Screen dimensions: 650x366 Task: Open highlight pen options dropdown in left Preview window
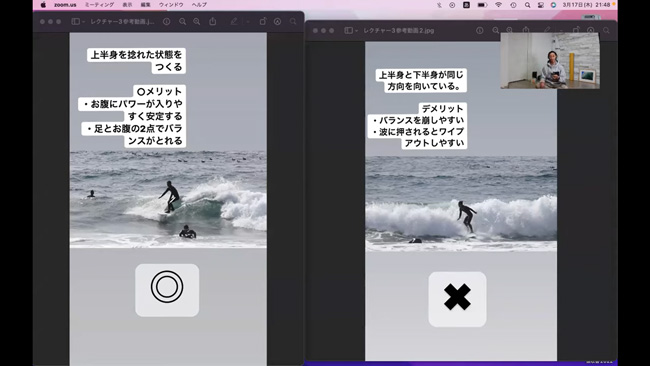coord(247,22)
